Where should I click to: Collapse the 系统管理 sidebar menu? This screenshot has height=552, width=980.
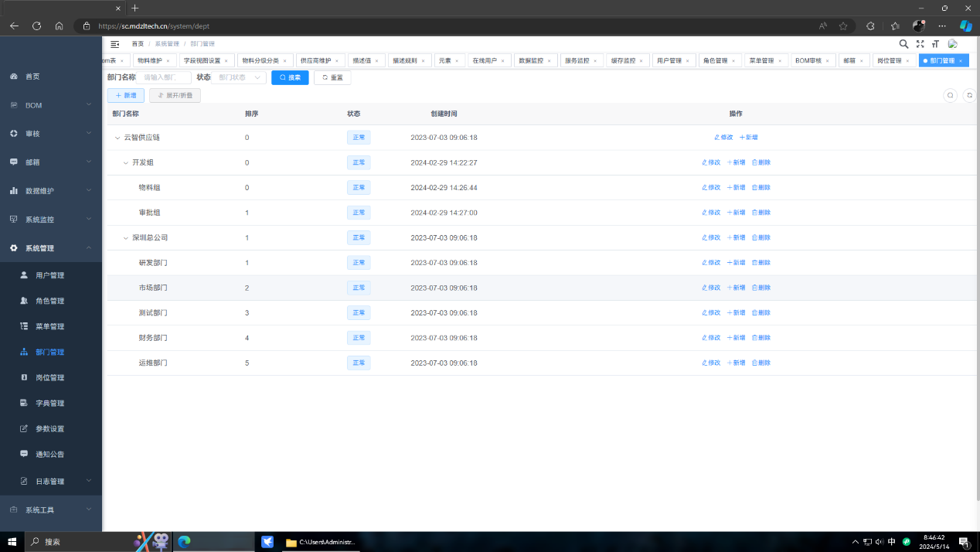(x=51, y=248)
